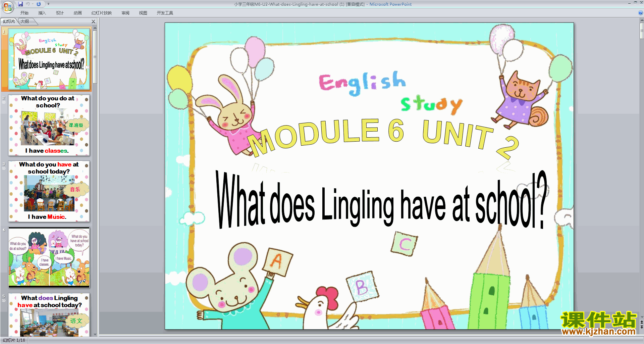The height and width of the screenshot is (344, 644).
Task: Repeat the last action icon
Action: point(39,4)
